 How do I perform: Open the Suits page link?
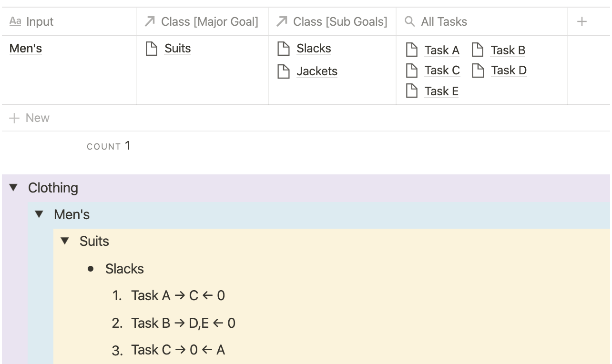coord(177,49)
